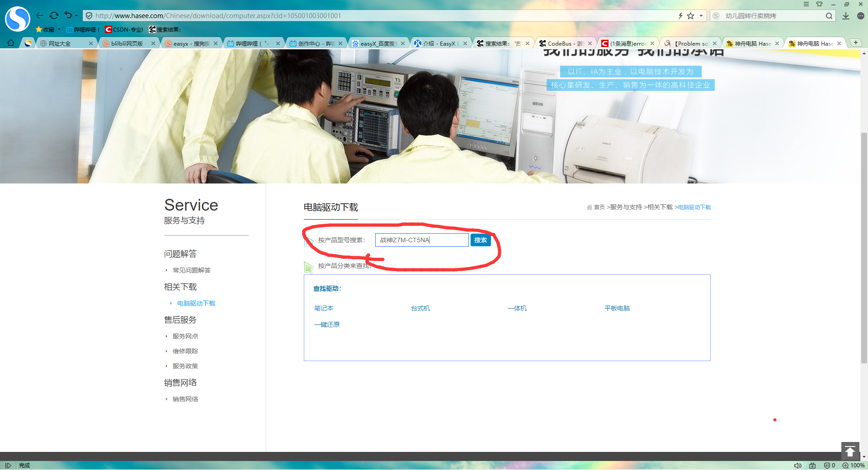This screenshot has height=470, width=868.
Task: Click the undo closed tab arrow icon
Action: [68, 15]
